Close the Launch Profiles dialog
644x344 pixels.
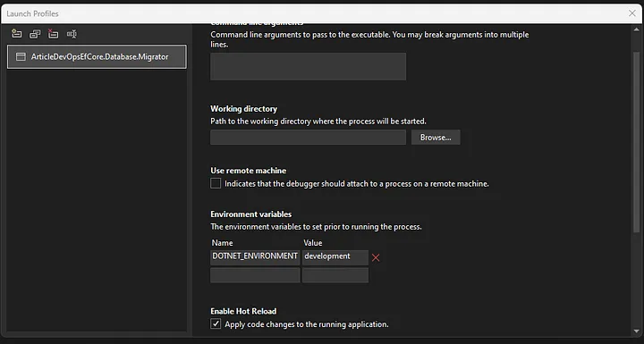coord(632,13)
